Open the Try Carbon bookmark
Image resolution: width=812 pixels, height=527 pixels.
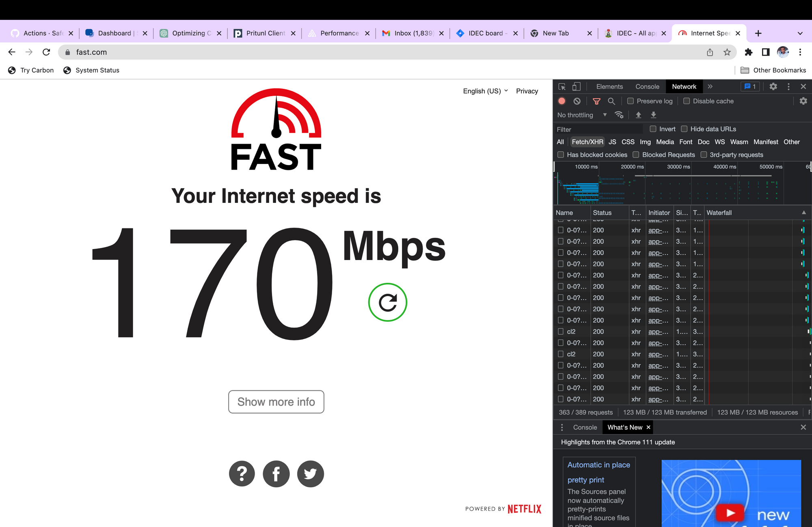point(31,70)
